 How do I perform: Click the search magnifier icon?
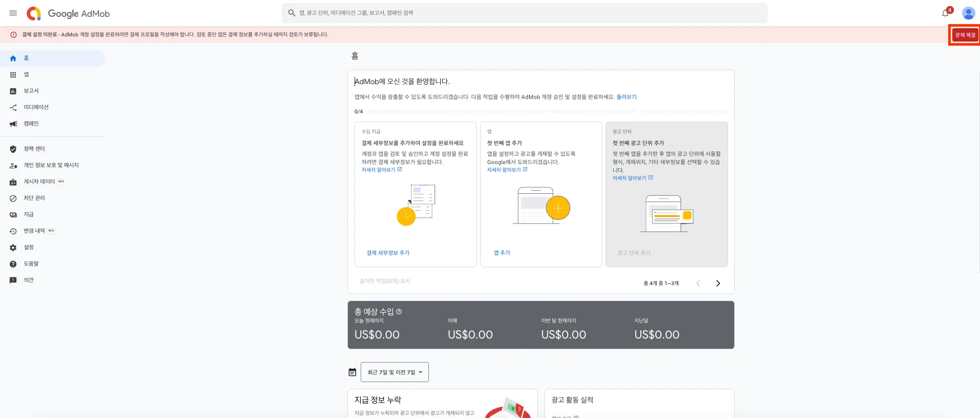point(291,13)
